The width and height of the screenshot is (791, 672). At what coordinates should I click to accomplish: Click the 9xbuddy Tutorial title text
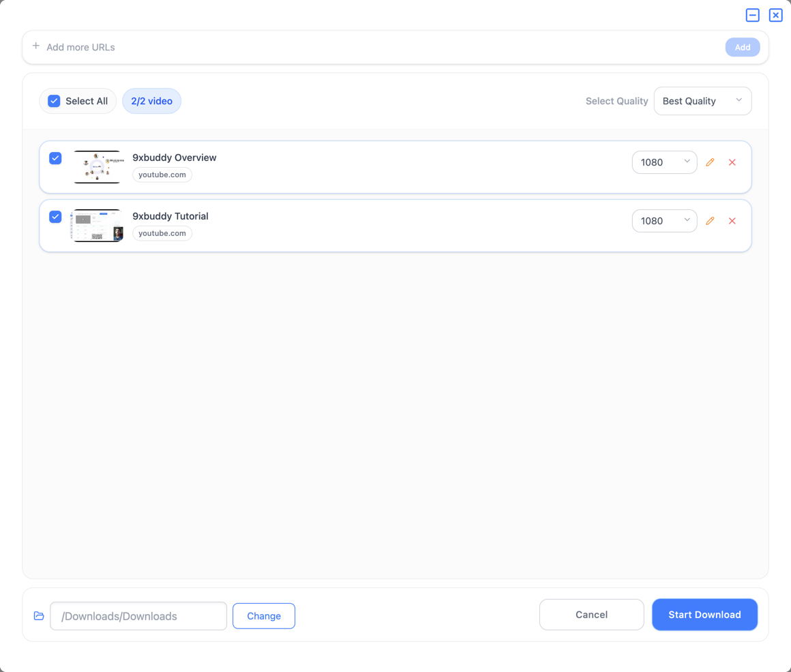170,216
